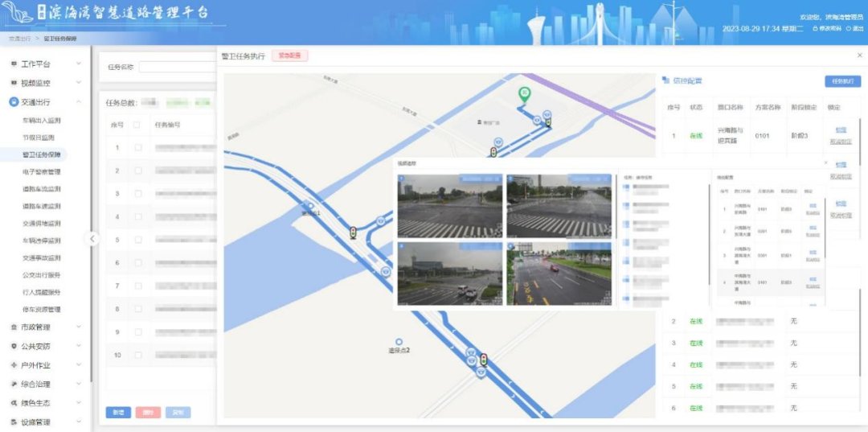Screen dimensions: 868x432
Task: Click the green destination pin on the map
Action: [x=524, y=95]
